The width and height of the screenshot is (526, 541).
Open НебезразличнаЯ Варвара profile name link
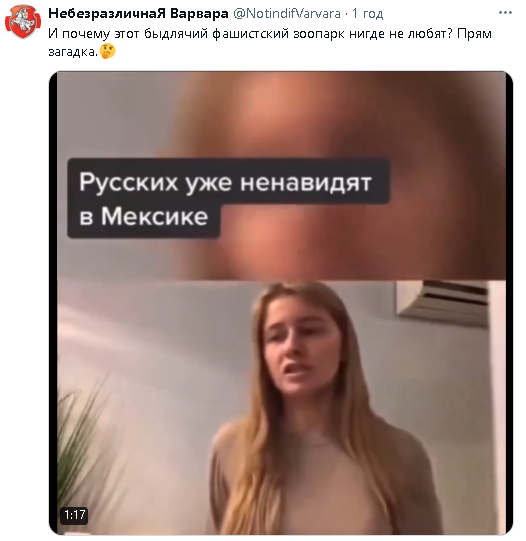coord(138,13)
